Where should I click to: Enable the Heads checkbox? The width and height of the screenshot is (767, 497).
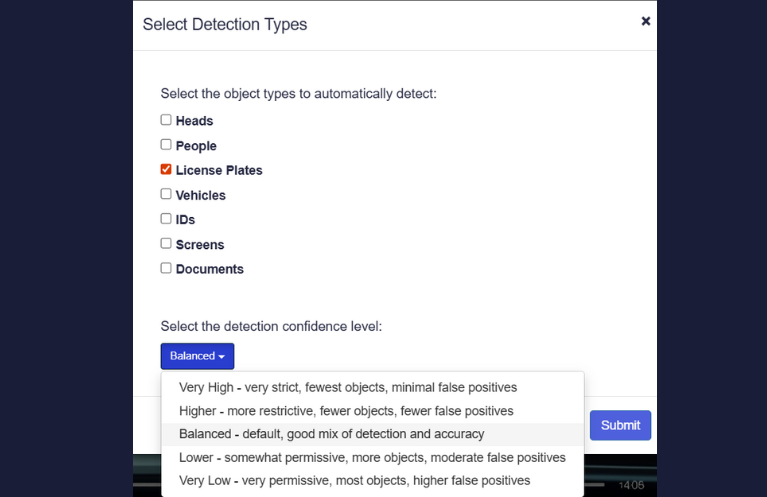(x=166, y=120)
